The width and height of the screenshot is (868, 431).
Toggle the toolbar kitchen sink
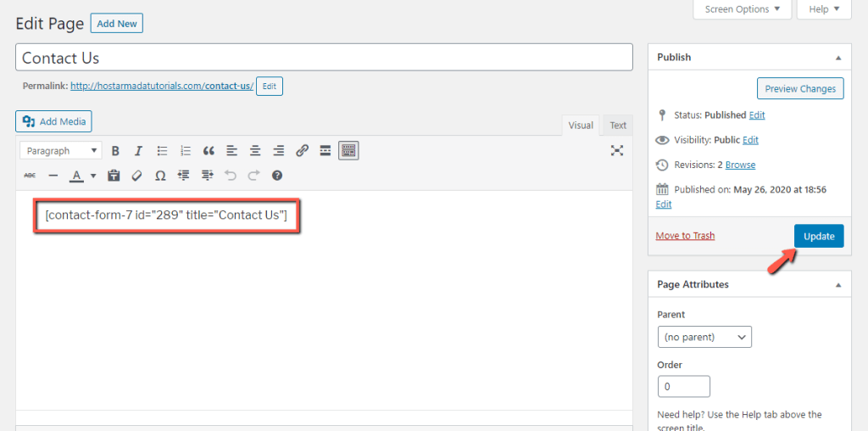(x=348, y=151)
